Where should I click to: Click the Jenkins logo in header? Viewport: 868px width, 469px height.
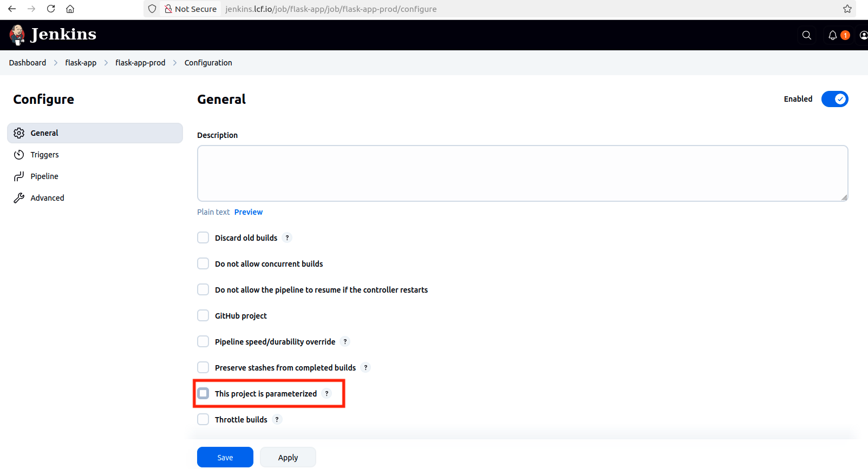pos(53,35)
